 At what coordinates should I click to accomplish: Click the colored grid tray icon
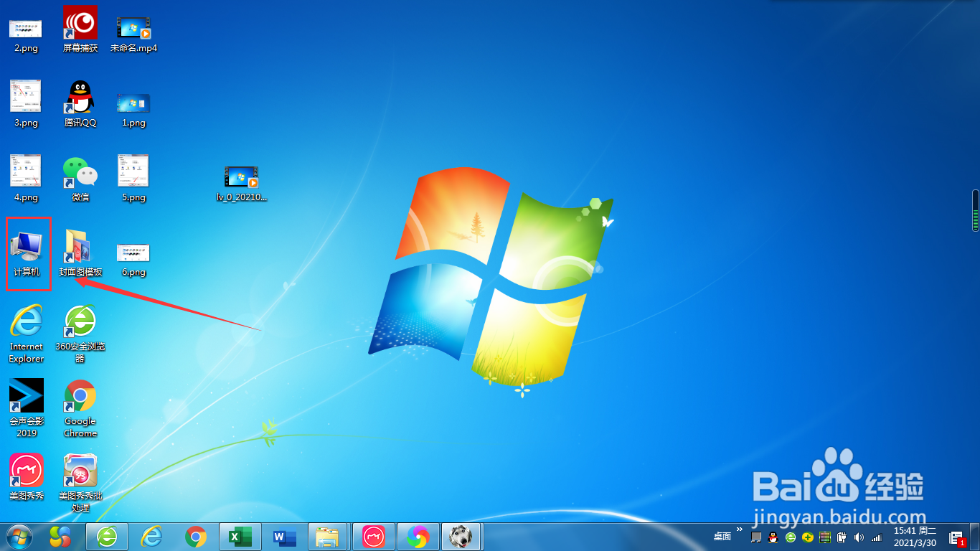coord(825,537)
